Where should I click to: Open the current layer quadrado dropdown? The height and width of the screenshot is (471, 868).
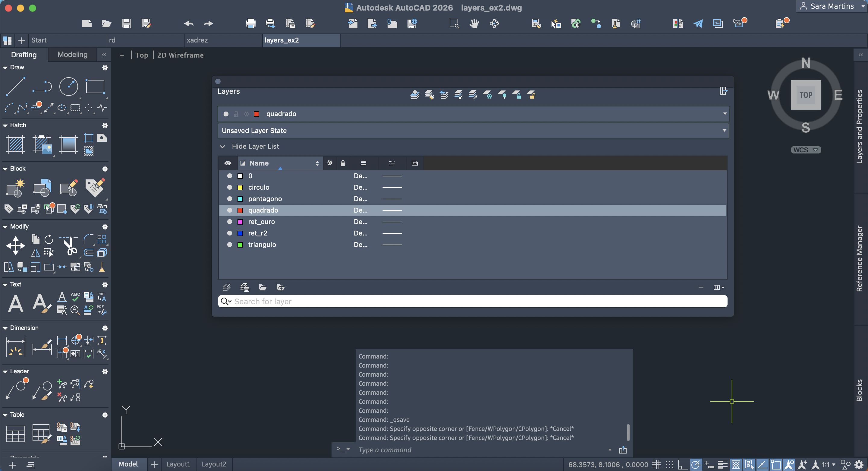[x=725, y=114]
